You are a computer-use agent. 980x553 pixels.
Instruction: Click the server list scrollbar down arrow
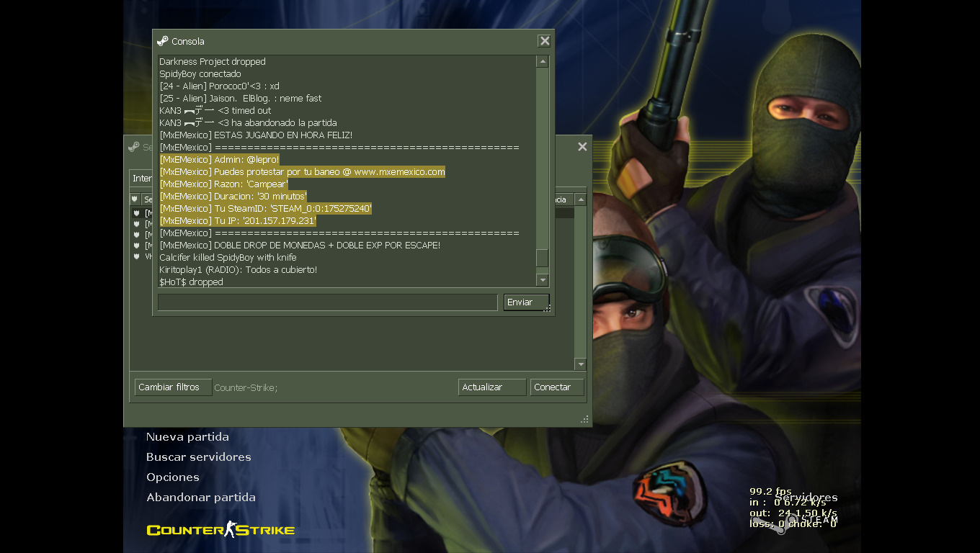click(x=581, y=364)
